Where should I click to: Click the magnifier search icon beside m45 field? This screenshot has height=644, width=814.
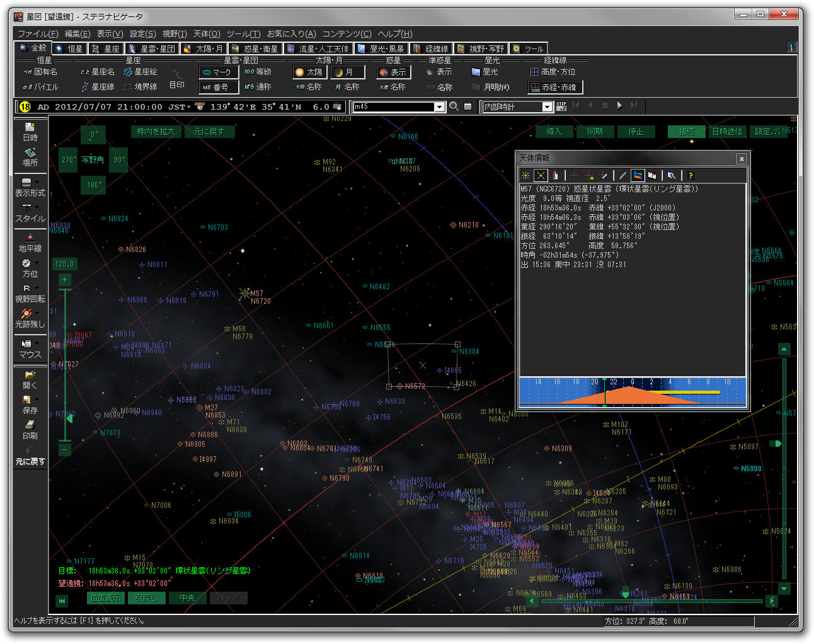(x=454, y=106)
